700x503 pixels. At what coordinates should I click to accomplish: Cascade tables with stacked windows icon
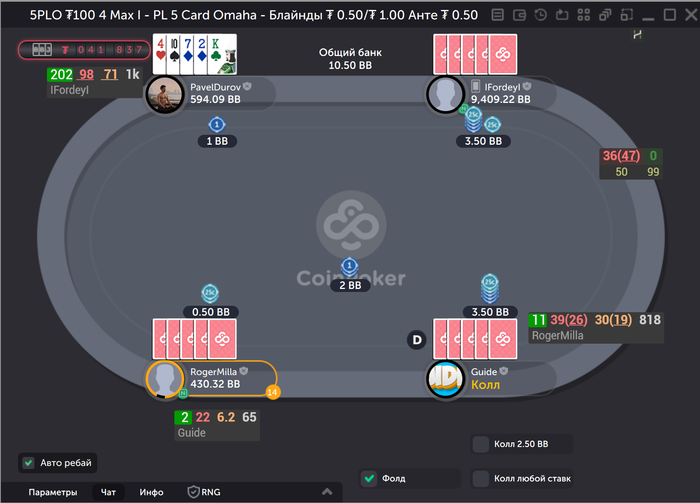click(605, 15)
